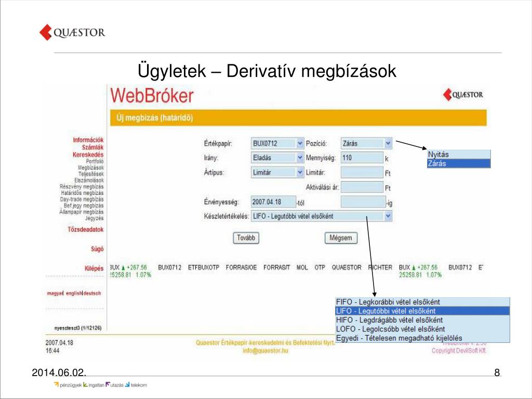Screen dimensions: 532x399
Task: Select LIFO - Legutóbbi vétel elsőként option
Action: (422, 311)
